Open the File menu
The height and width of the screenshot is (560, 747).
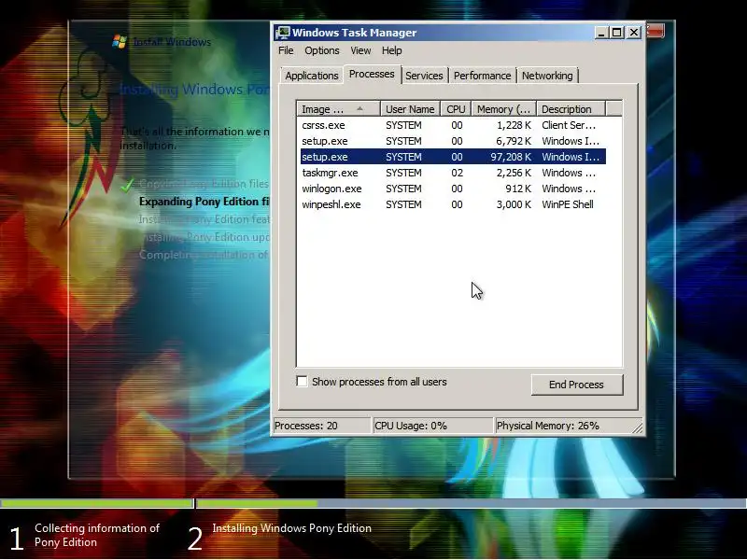point(286,50)
